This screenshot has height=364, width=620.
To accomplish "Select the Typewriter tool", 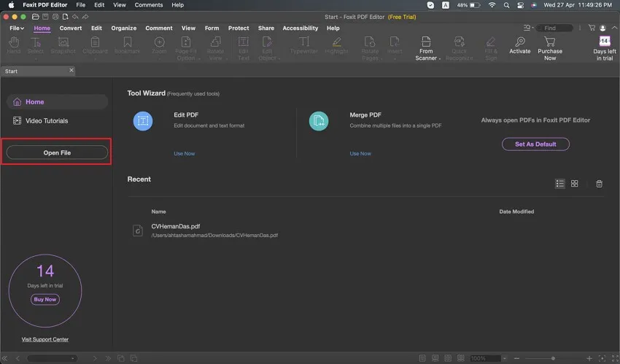I will click(x=304, y=45).
